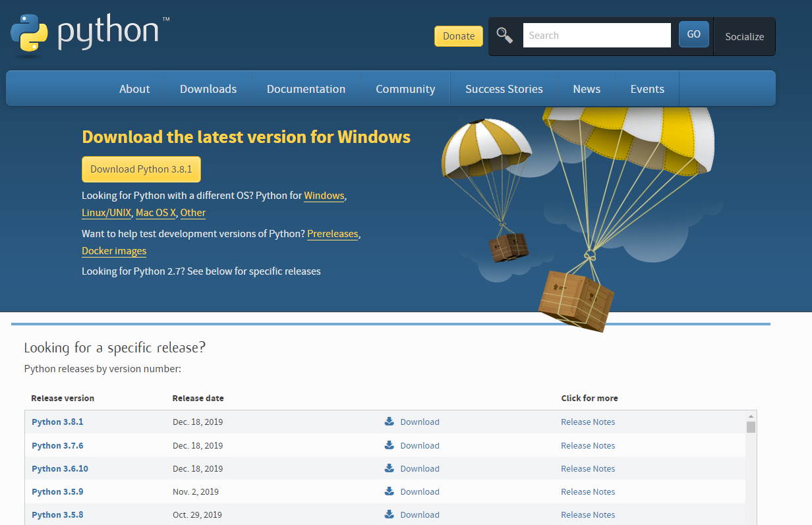
Task: Click Download link for Python 3.7.6
Action: pos(420,445)
